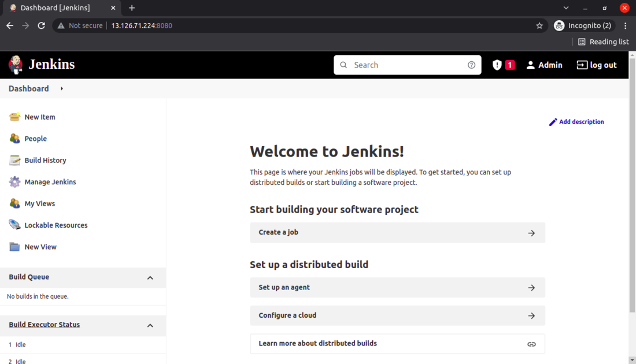The width and height of the screenshot is (636, 364).
Task: Click the Build History notepad icon
Action: (14, 160)
